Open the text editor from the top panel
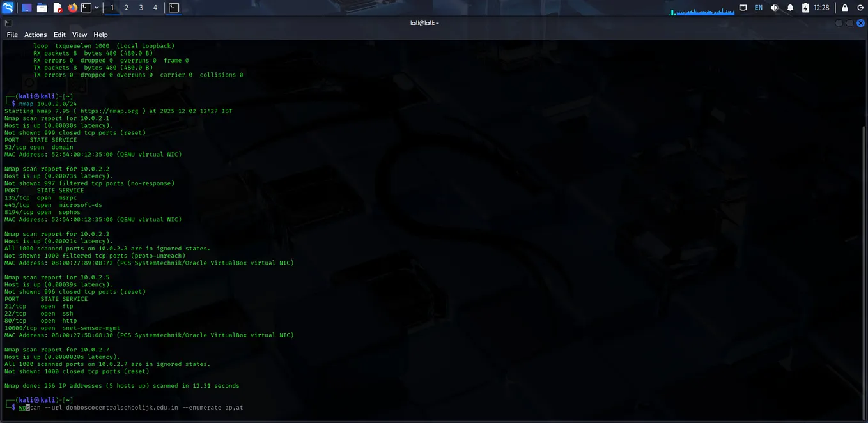 58,7
